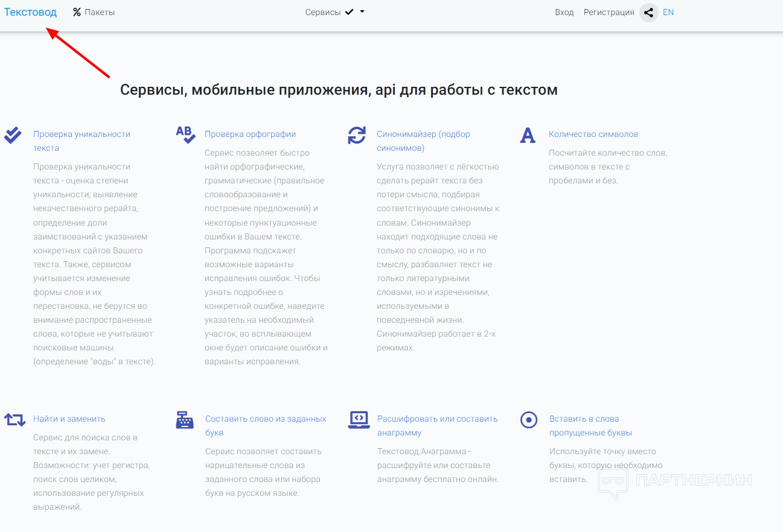
Task: Open the Количество символов link
Action: (593, 134)
